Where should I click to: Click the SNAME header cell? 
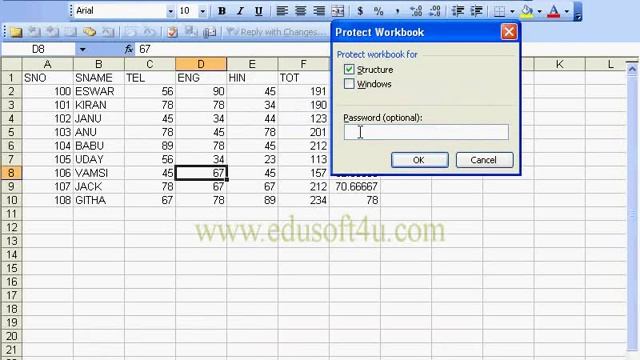pos(99,78)
